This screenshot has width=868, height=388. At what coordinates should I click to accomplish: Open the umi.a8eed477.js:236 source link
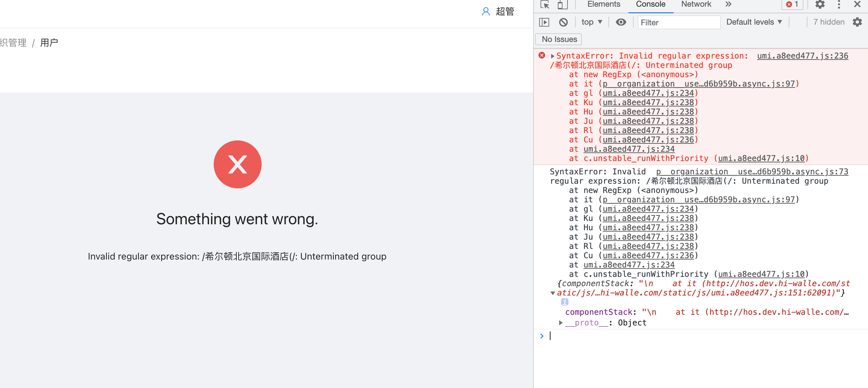click(803, 56)
